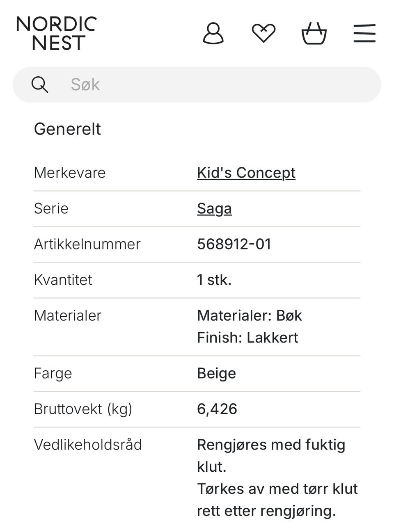
Task: Click the Generelt section heading
Action: click(x=67, y=129)
